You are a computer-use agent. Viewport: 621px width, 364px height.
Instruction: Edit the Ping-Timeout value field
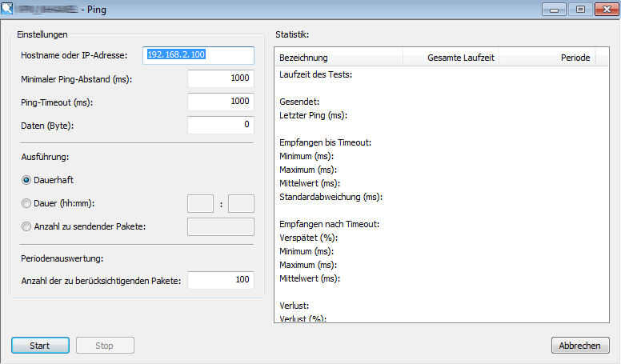(220, 102)
